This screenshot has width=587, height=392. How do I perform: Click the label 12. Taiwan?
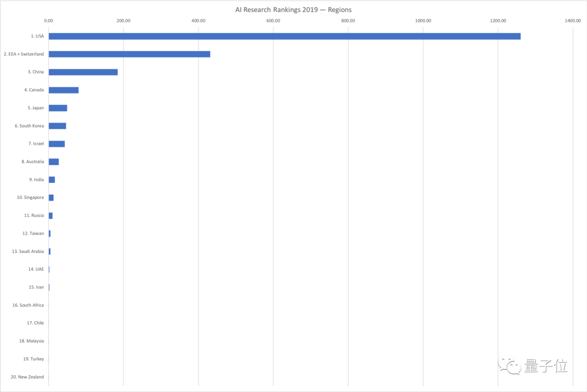tap(33, 233)
